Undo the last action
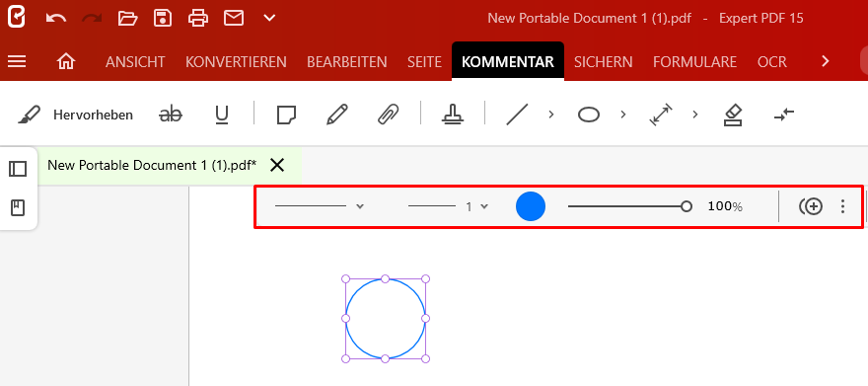Viewport: 868px width, 386px height. click(56, 19)
